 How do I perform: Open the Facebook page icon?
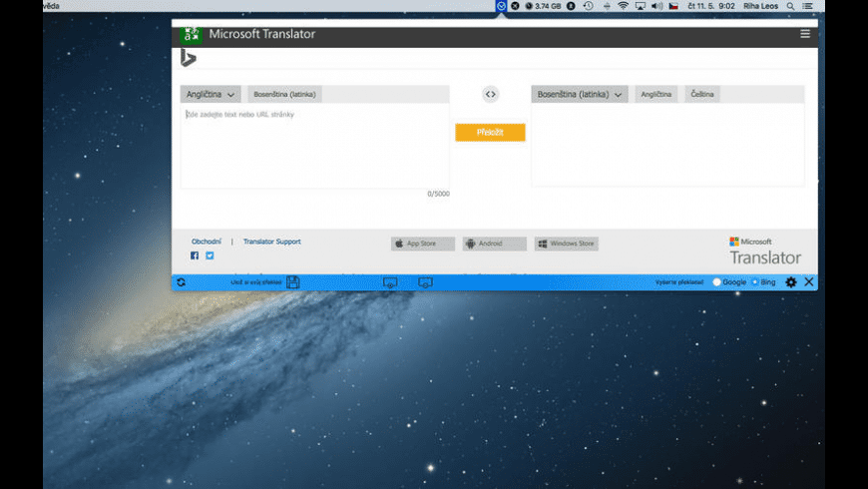(195, 255)
